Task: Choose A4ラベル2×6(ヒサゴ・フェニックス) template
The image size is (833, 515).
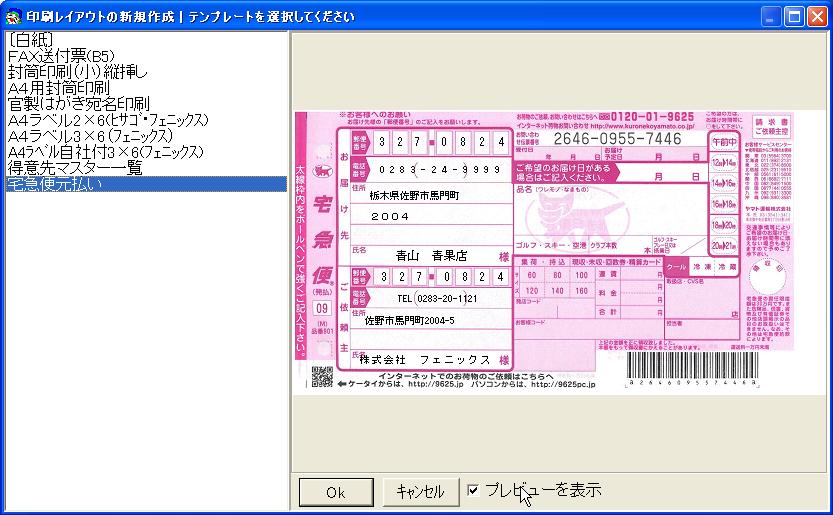Action: point(146,120)
